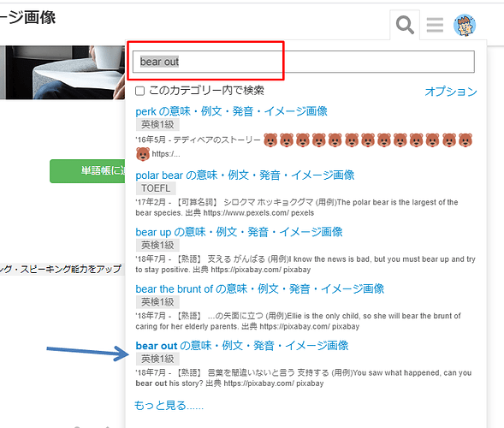The height and width of the screenshot is (428, 504).
Task: Click the 'スピーキング能力をアップ' text
Action: coord(70,269)
